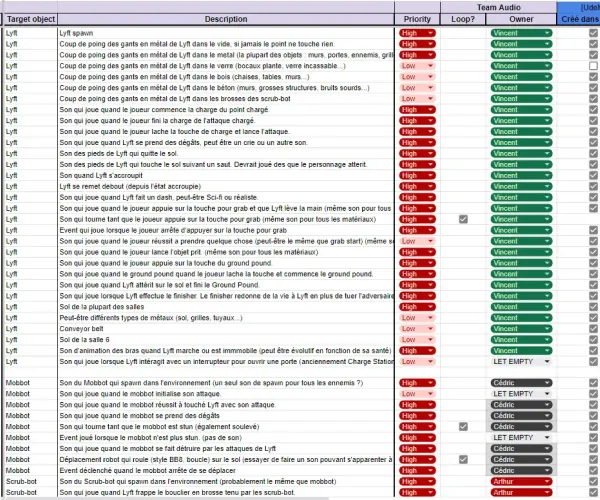
Task: Click dropdown arrow on Lyft s'accroupit owner chip
Action: [547, 175]
